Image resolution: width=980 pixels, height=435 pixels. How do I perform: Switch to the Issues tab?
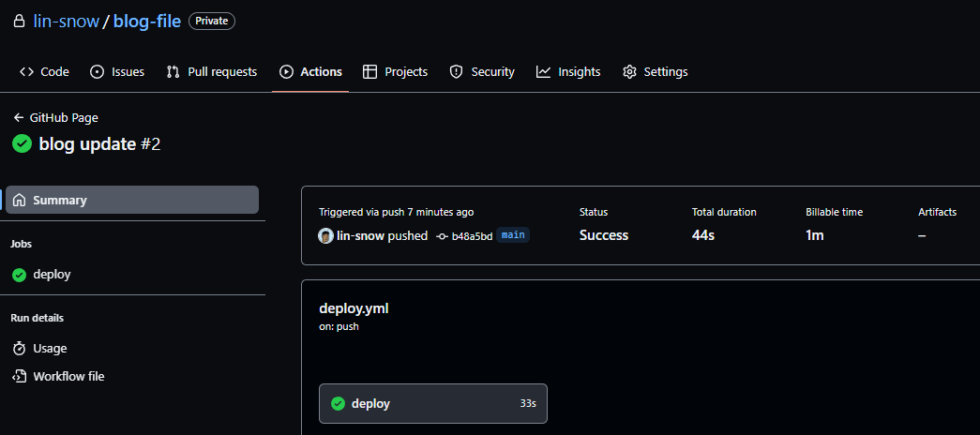(117, 72)
